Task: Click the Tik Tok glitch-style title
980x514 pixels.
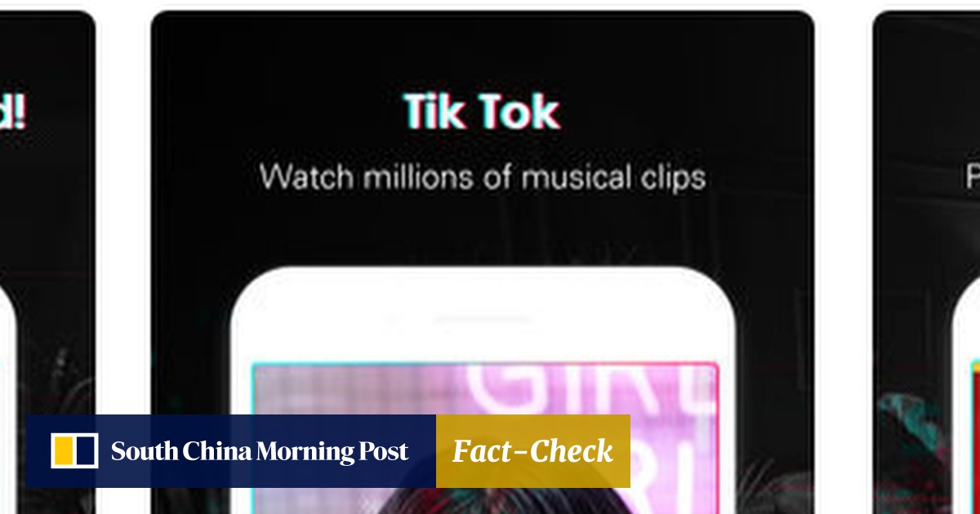Action: [482, 113]
